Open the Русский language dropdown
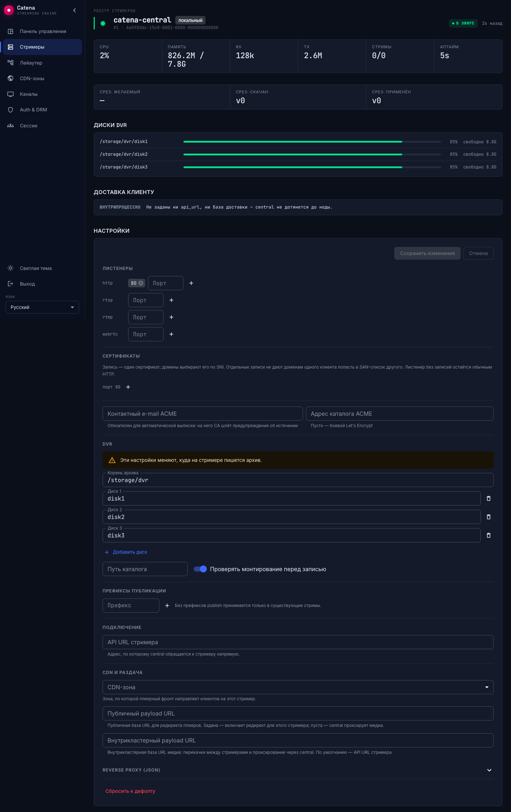This screenshot has width=511, height=812. [x=42, y=307]
